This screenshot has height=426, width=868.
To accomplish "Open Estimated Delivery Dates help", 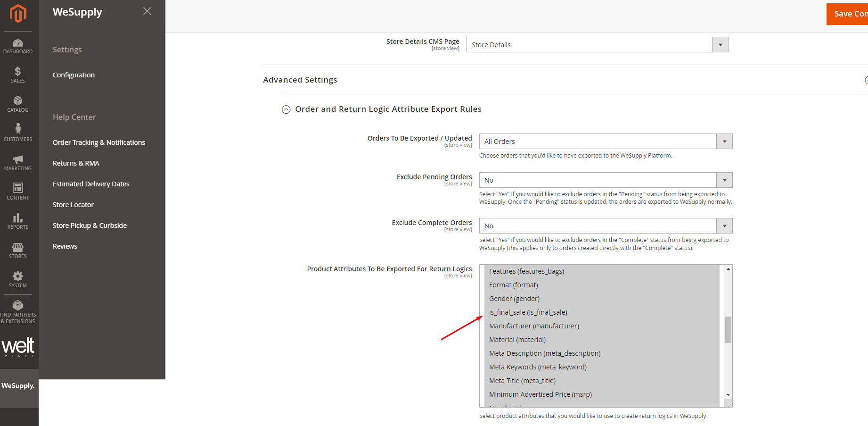I will point(91,184).
